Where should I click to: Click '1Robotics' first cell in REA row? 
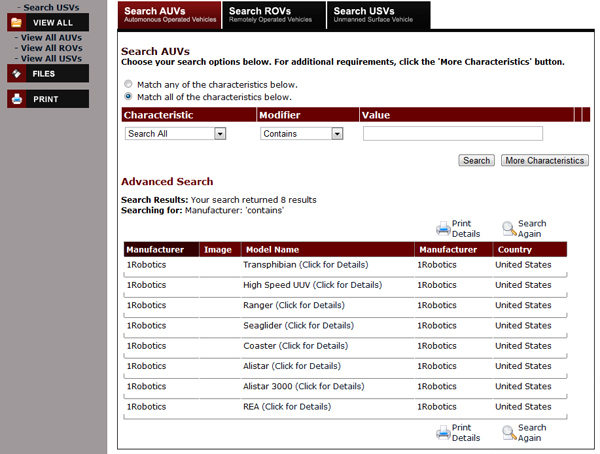click(x=146, y=407)
